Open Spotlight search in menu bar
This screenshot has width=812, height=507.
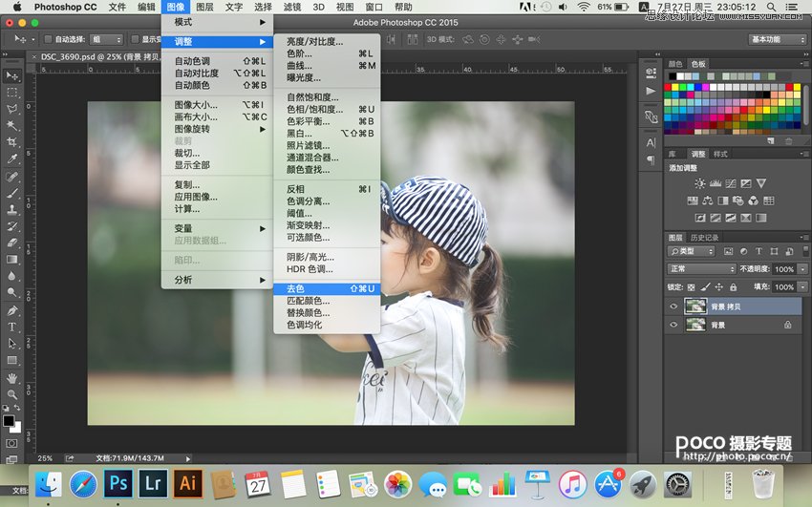tap(772, 7)
